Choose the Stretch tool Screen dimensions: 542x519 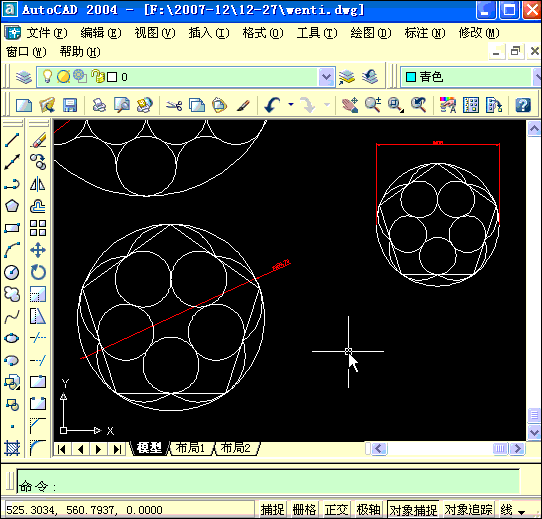tap(38, 316)
